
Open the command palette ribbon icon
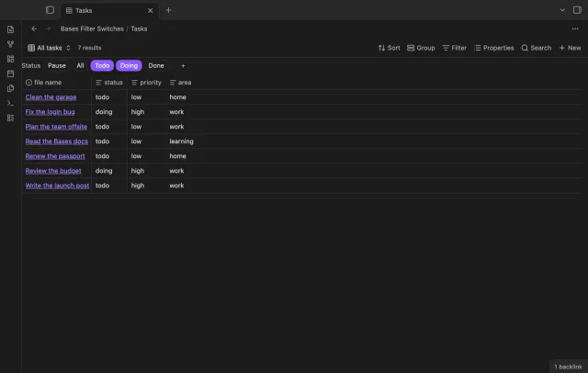tap(10, 103)
